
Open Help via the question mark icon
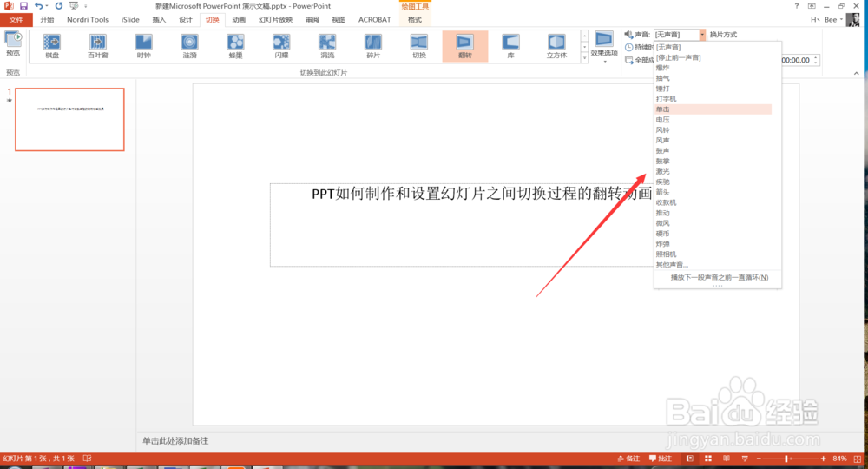(x=797, y=5)
